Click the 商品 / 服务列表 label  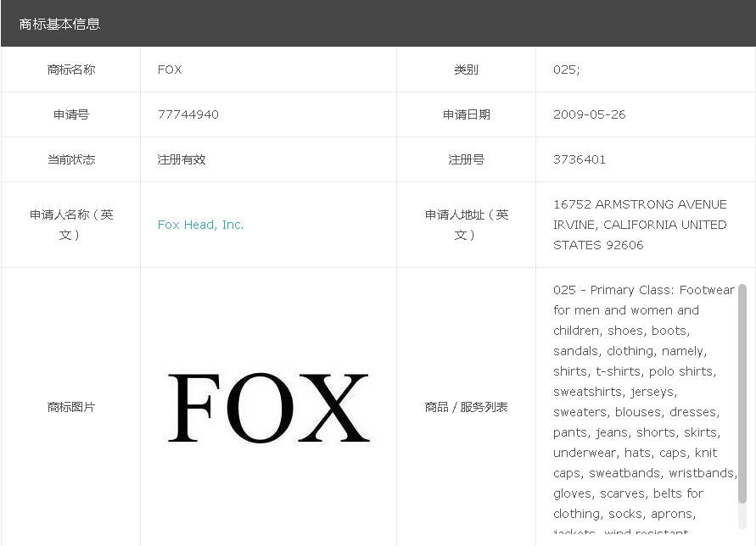click(466, 407)
